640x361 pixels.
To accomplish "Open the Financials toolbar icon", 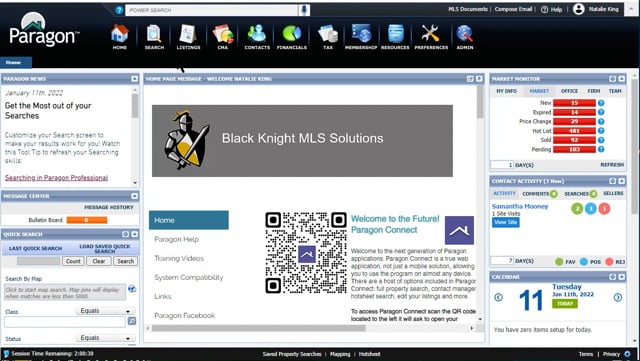I will 292,37.
